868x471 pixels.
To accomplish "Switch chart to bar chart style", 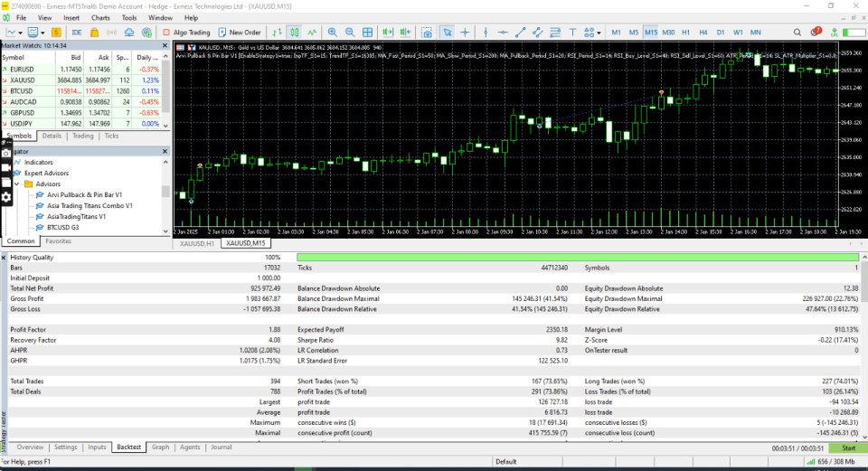I will [x=277, y=33].
